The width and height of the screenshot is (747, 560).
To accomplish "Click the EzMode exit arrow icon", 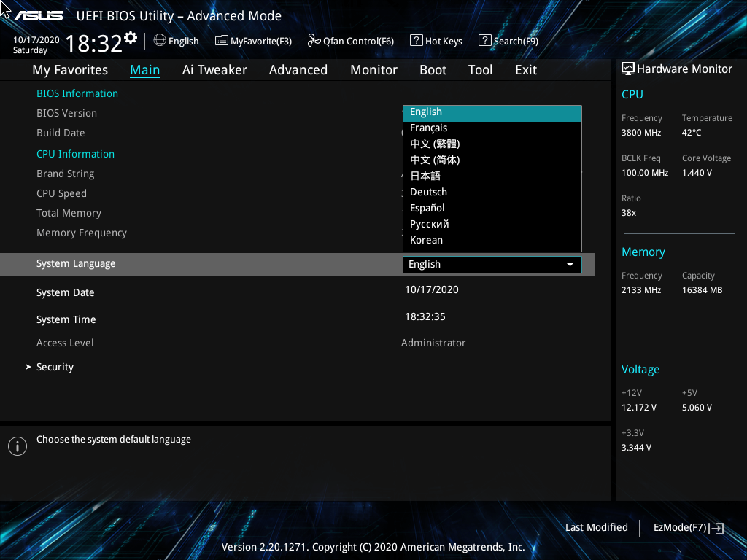I will point(717,528).
